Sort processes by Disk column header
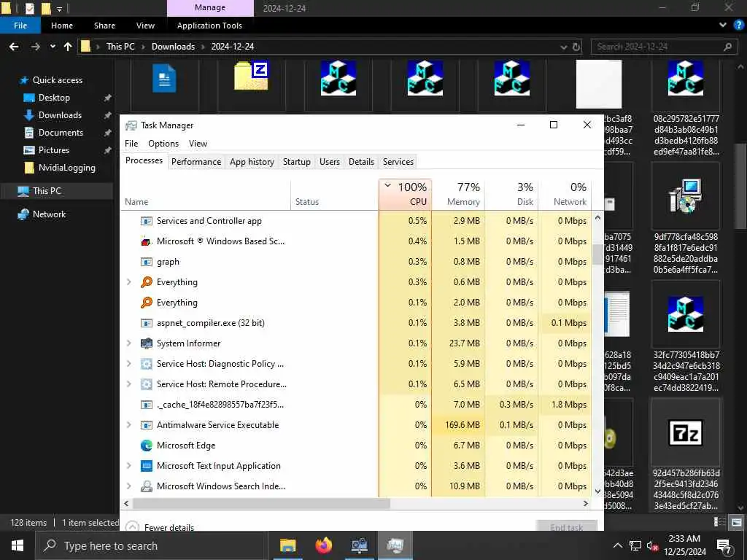Screen dimensions: 747x560 pos(512,194)
